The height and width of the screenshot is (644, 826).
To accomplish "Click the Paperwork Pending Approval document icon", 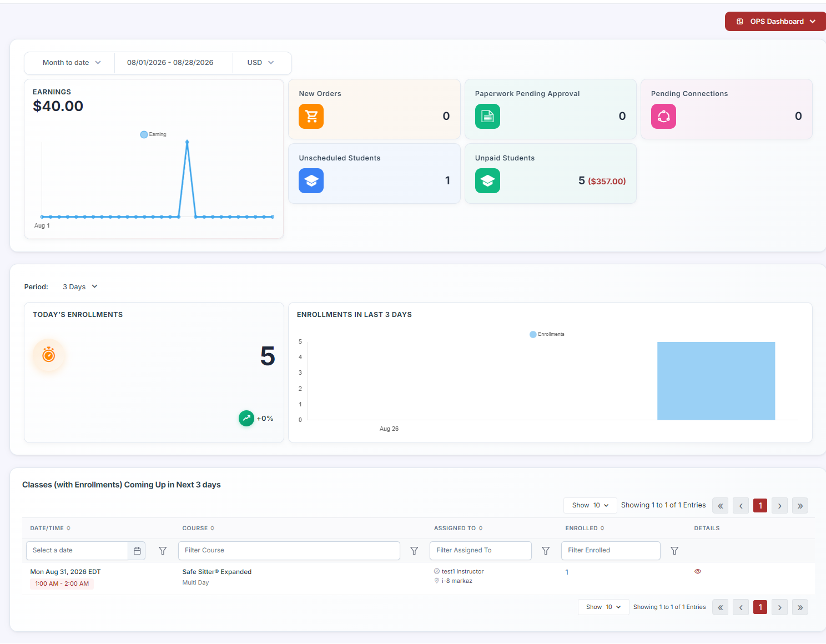I will tap(487, 117).
